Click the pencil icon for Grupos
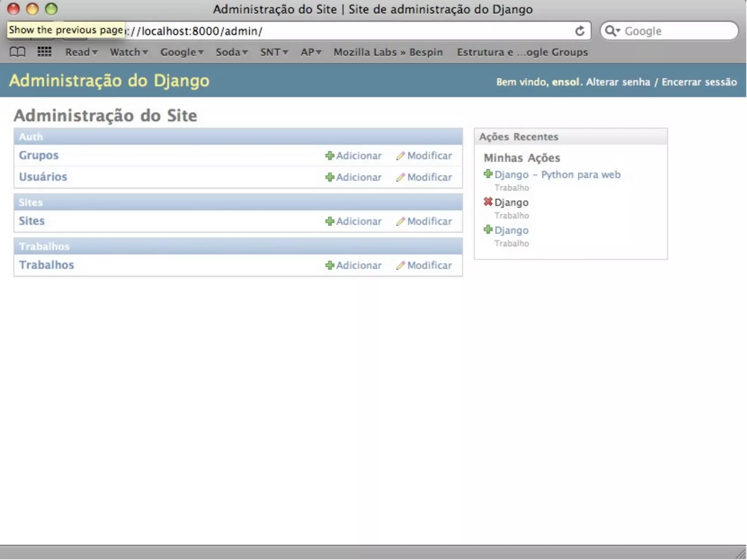Image resolution: width=747 pixels, height=560 pixels. [400, 156]
